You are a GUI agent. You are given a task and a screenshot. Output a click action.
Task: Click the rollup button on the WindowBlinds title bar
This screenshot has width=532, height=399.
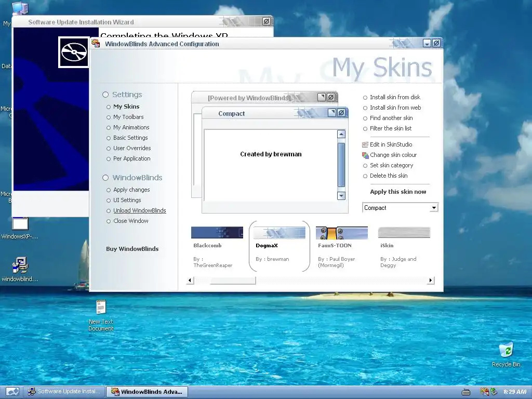point(427,44)
